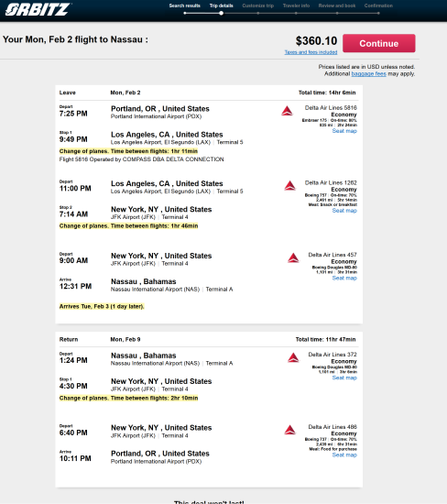Go to Customize trip step
447x504 pixels.
point(258,5)
